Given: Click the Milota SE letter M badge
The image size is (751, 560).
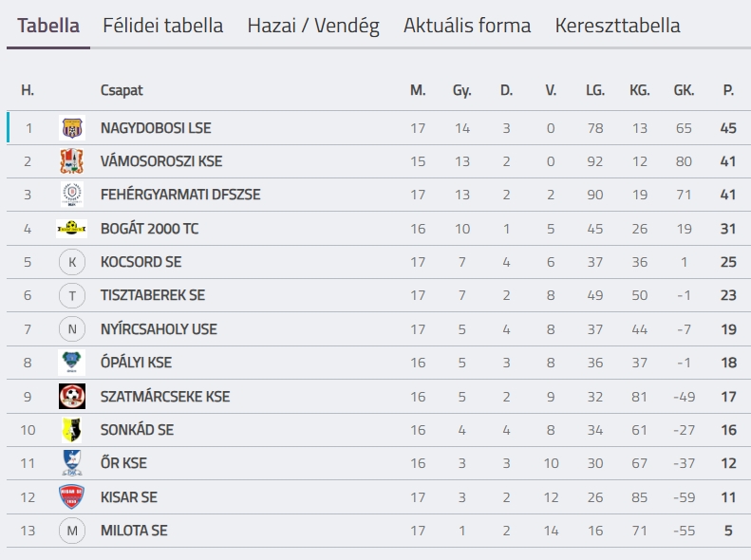Looking at the screenshot, I should click(x=72, y=531).
